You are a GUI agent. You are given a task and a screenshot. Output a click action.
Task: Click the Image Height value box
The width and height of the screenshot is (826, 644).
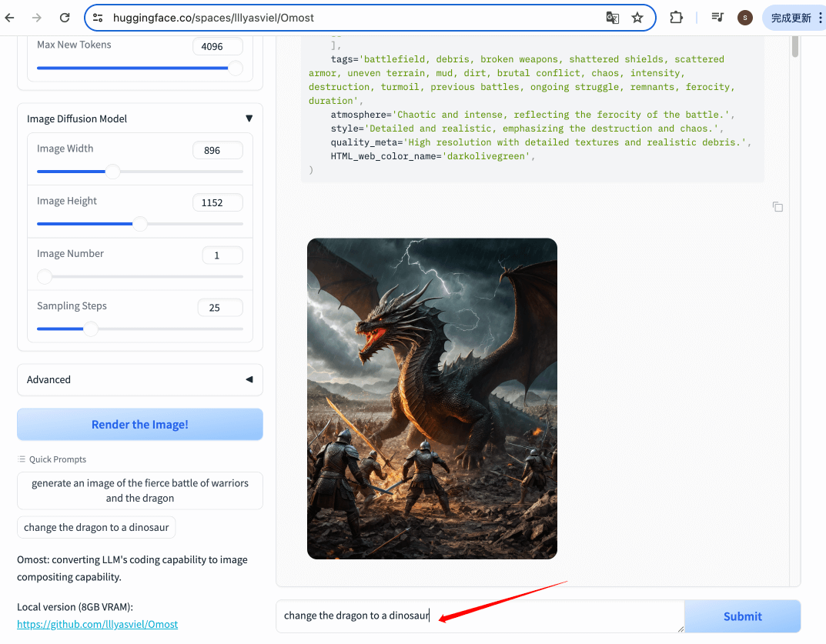(x=217, y=203)
